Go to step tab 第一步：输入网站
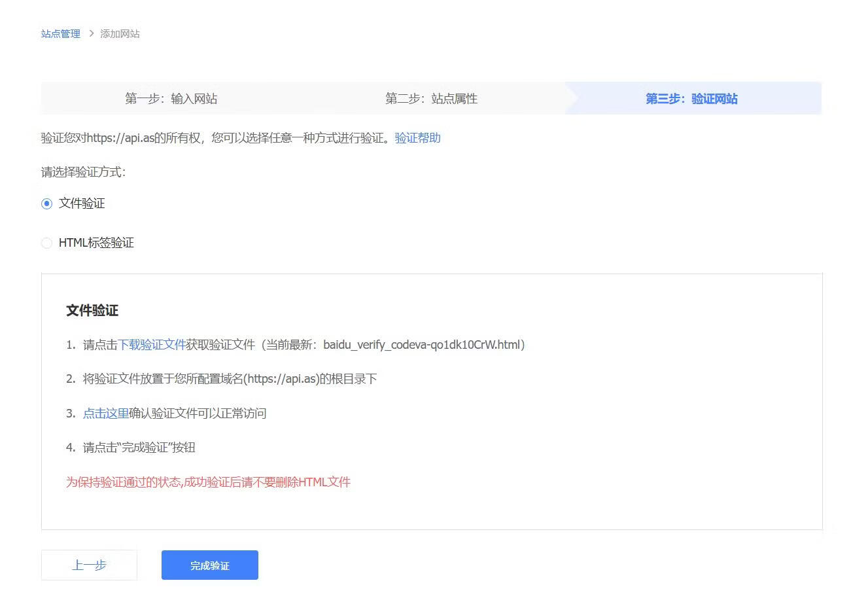This screenshot has height=604, width=868. tap(171, 99)
